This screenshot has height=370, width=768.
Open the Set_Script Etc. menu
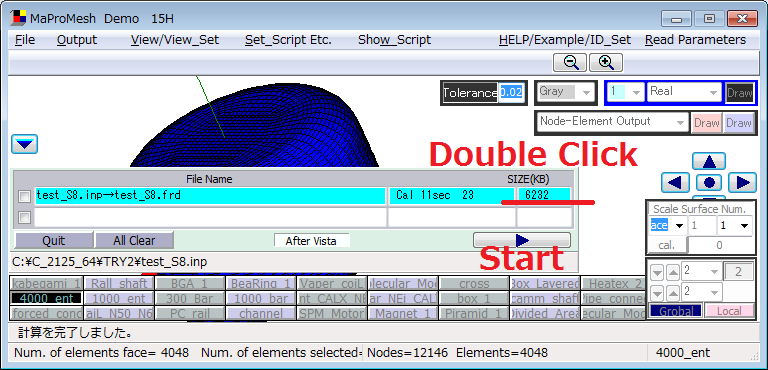(288, 40)
